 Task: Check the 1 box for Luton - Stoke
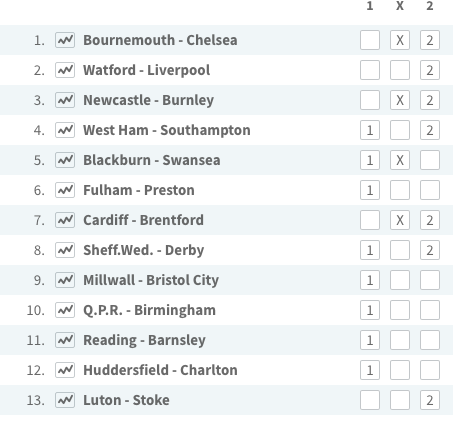coord(370,400)
